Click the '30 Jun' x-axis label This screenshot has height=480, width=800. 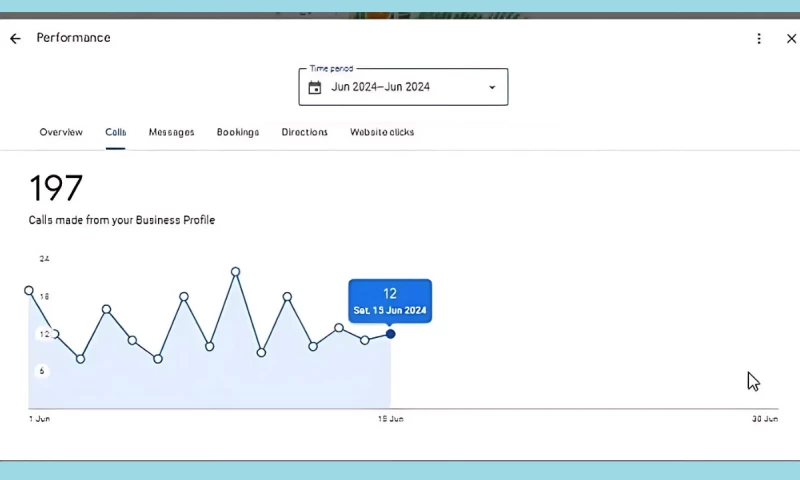coord(765,419)
